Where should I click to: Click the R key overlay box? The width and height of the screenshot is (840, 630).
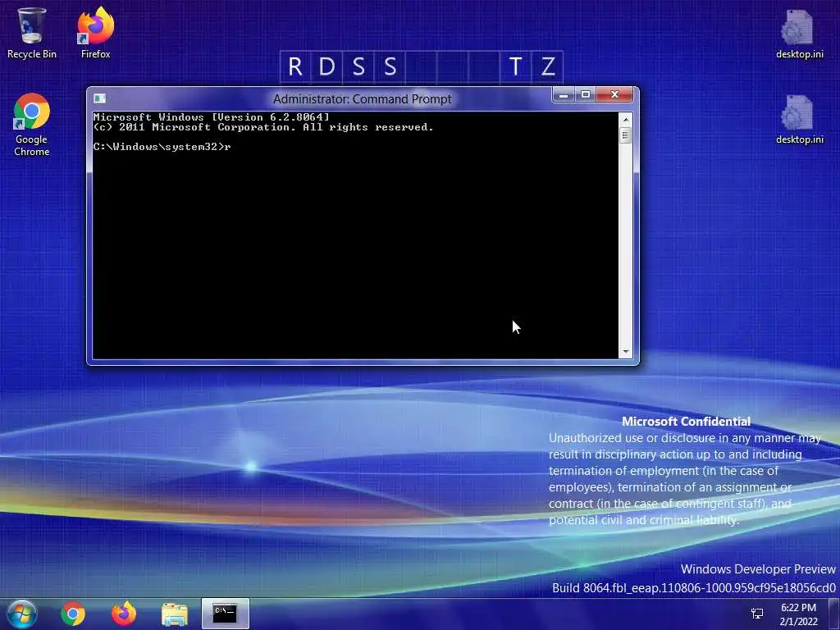click(x=295, y=67)
